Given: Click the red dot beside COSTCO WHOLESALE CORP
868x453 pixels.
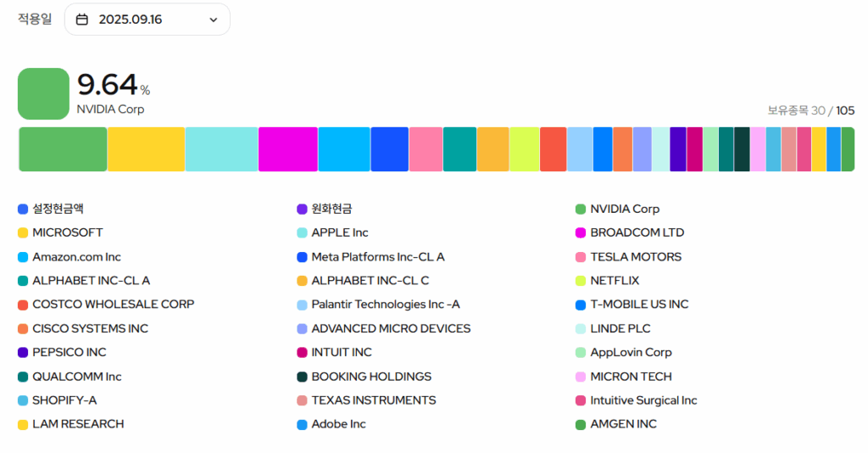Looking at the screenshot, I should click(23, 305).
